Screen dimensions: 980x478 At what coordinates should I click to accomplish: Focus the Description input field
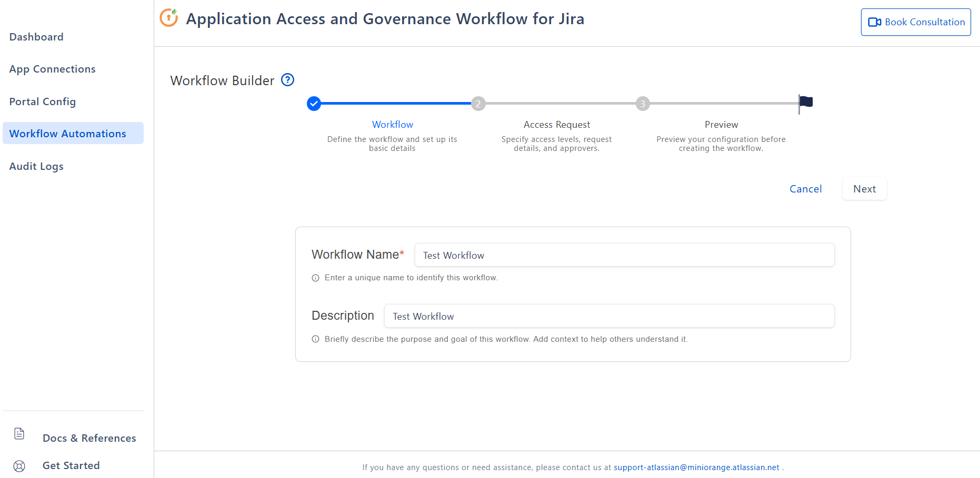tap(609, 316)
